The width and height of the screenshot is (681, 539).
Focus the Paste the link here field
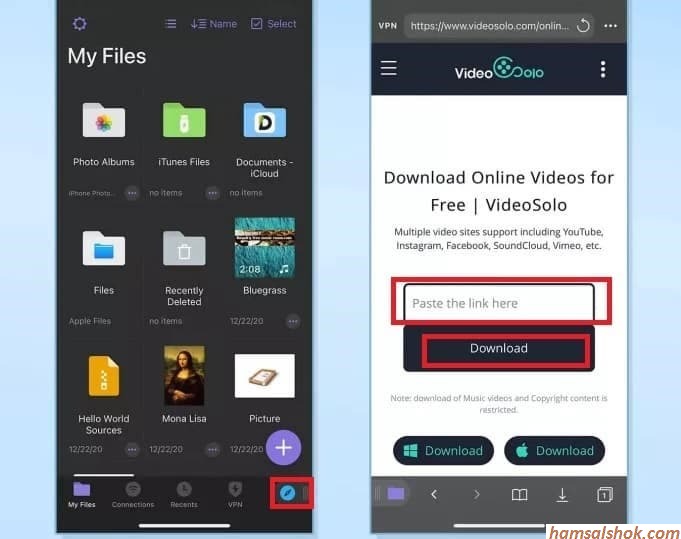click(499, 302)
